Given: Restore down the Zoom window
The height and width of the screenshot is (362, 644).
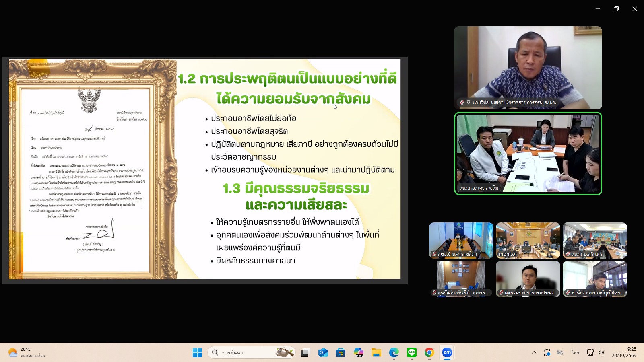Looking at the screenshot, I should coord(616,9).
